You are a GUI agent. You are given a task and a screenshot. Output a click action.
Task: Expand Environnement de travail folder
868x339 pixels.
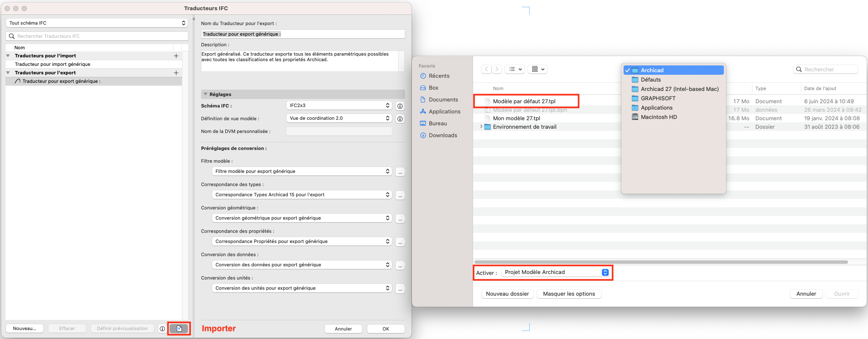481,127
